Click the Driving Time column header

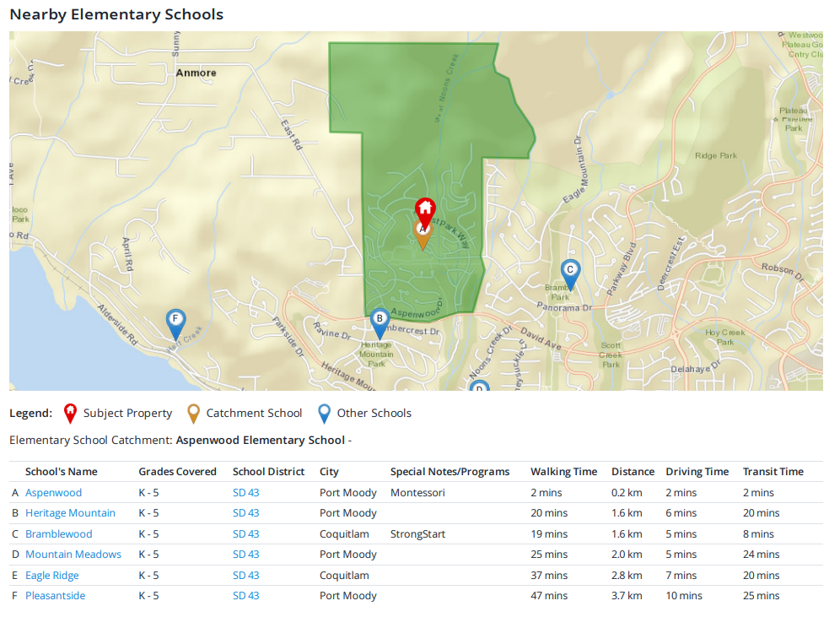click(697, 472)
